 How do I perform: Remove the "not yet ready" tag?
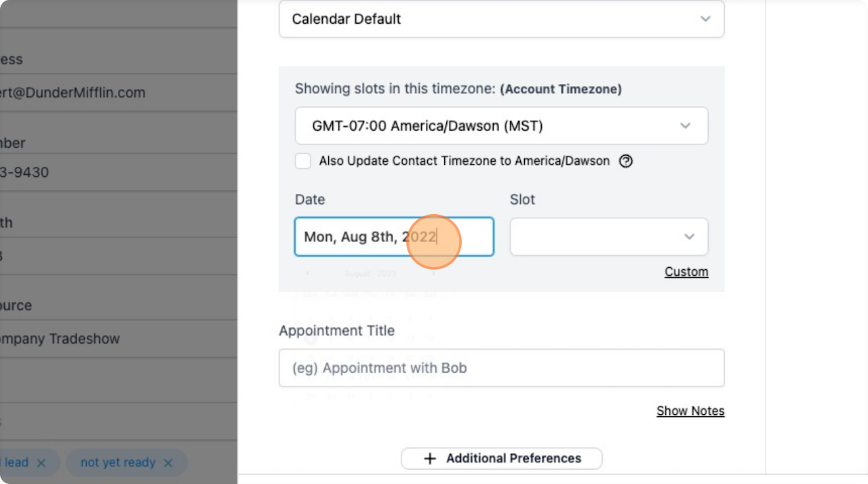(168, 463)
